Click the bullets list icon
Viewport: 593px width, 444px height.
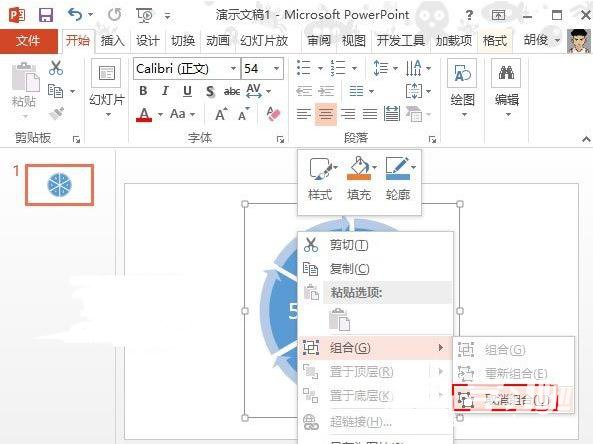304,68
